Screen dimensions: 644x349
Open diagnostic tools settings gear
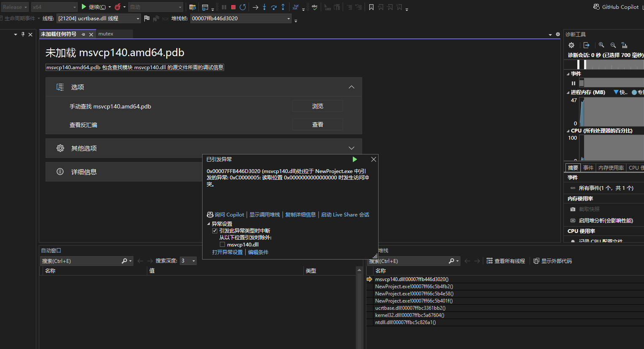click(571, 45)
